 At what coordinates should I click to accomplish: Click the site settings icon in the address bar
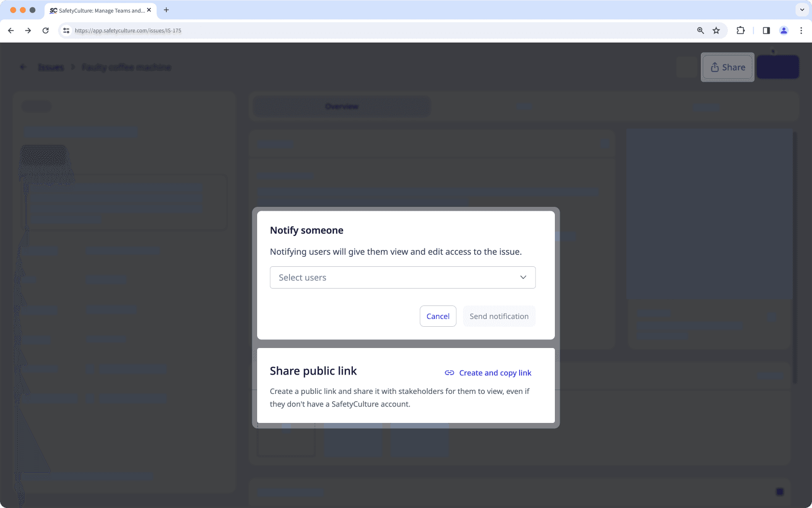pyautogui.click(x=66, y=30)
